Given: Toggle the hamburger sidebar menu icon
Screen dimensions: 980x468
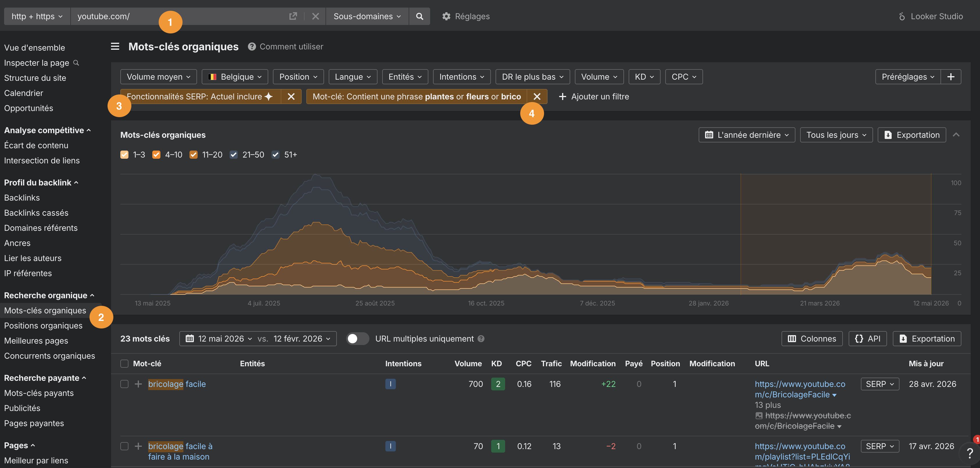Looking at the screenshot, I should click(115, 47).
